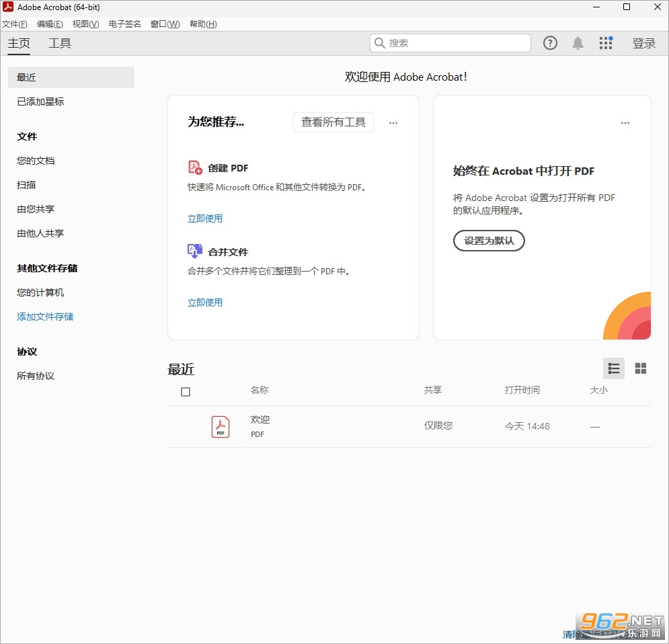Open the apps grid icon
Image resolution: width=669 pixels, height=644 pixels.
click(x=606, y=43)
